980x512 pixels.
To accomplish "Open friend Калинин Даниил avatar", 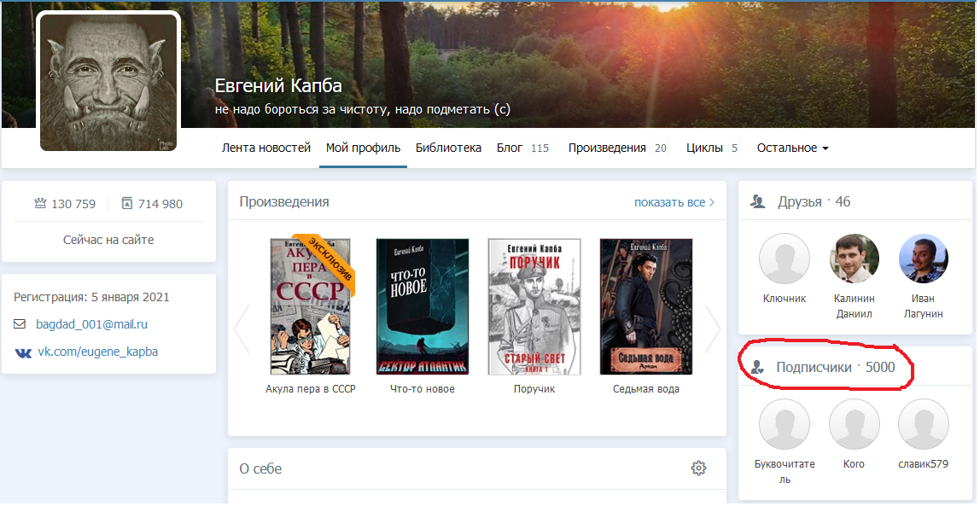I will click(x=855, y=258).
